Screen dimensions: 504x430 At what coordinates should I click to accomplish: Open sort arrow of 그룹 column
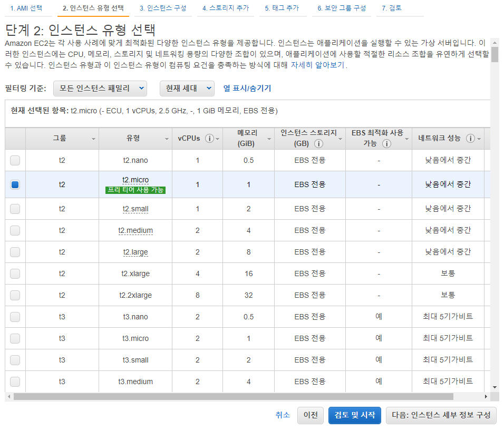click(x=93, y=139)
